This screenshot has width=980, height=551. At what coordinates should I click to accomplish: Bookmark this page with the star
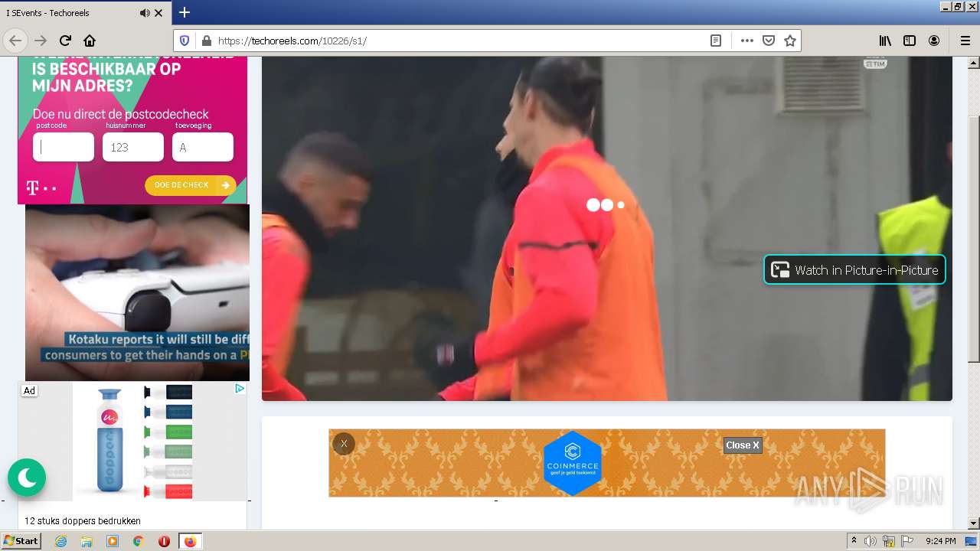[790, 41]
